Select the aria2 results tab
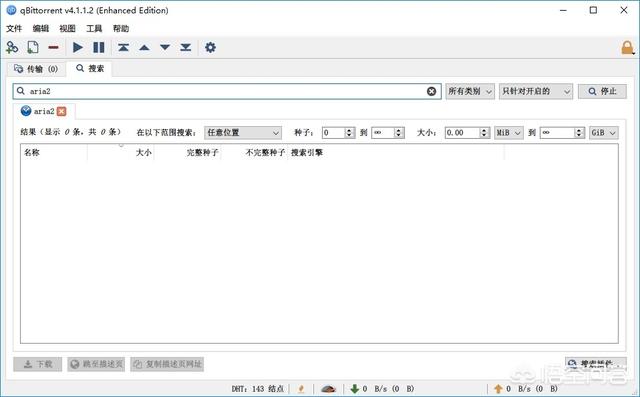640x397 pixels. coord(44,111)
